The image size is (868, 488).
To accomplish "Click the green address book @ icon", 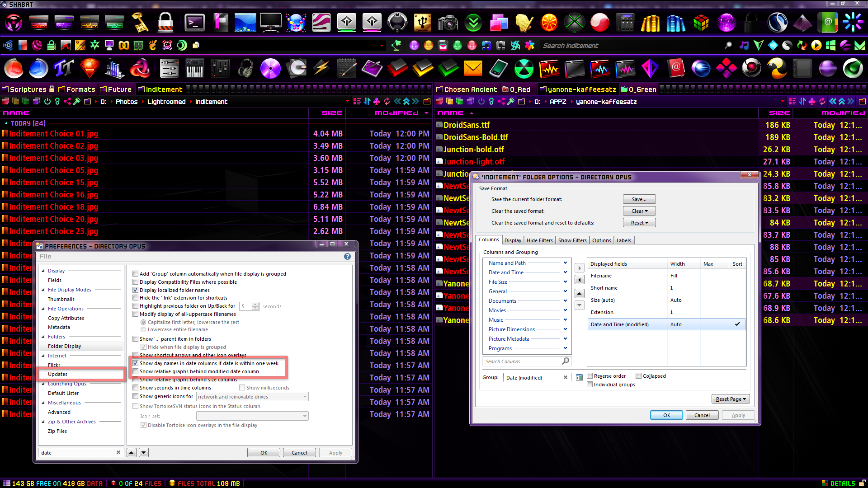I will point(828,22).
